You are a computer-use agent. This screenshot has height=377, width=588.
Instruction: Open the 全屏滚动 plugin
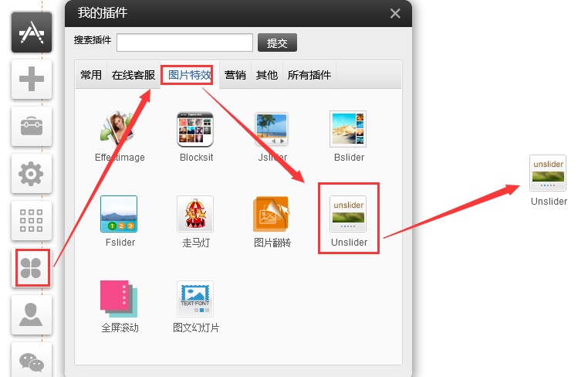pos(119,299)
